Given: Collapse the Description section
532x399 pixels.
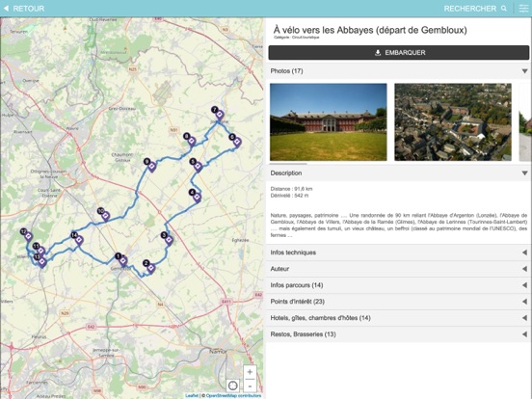Looking at the screenshot, I should tap(399, 173).
